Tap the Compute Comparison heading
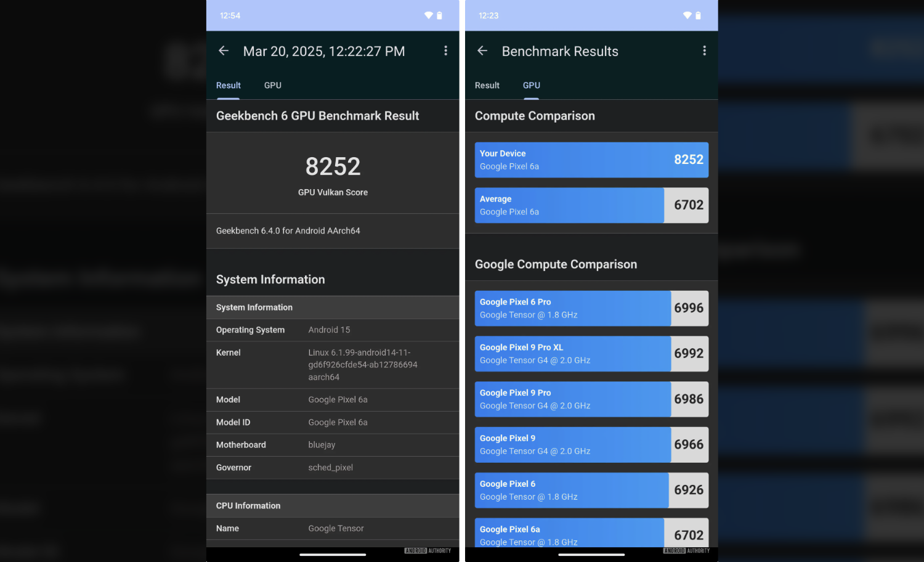 point(535,116)
